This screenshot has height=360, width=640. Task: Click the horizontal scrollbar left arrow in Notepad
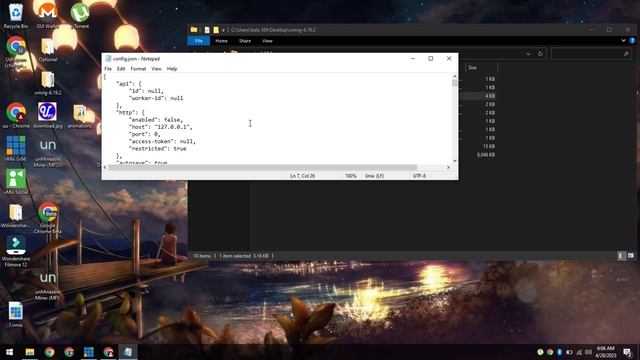click(105, 167)
